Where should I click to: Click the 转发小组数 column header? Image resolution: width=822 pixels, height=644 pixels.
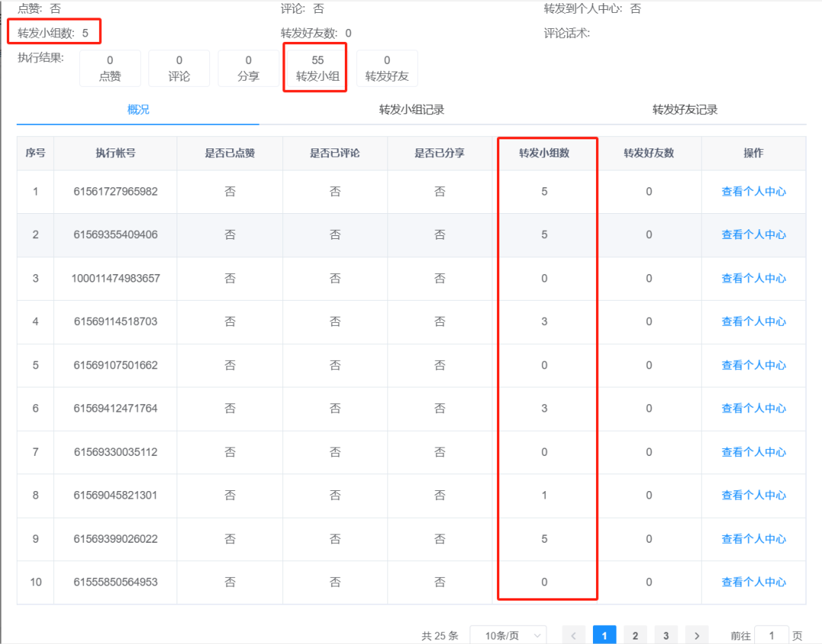tap(544, 153)
